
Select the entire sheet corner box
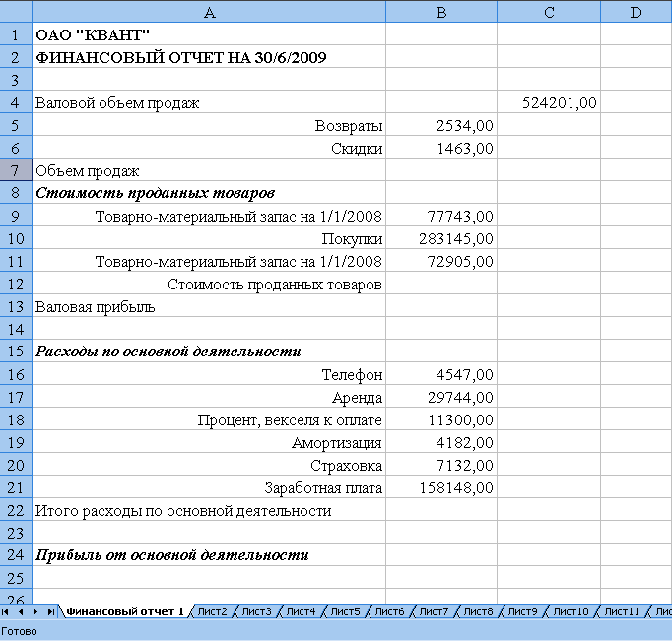tap(16, 12)
